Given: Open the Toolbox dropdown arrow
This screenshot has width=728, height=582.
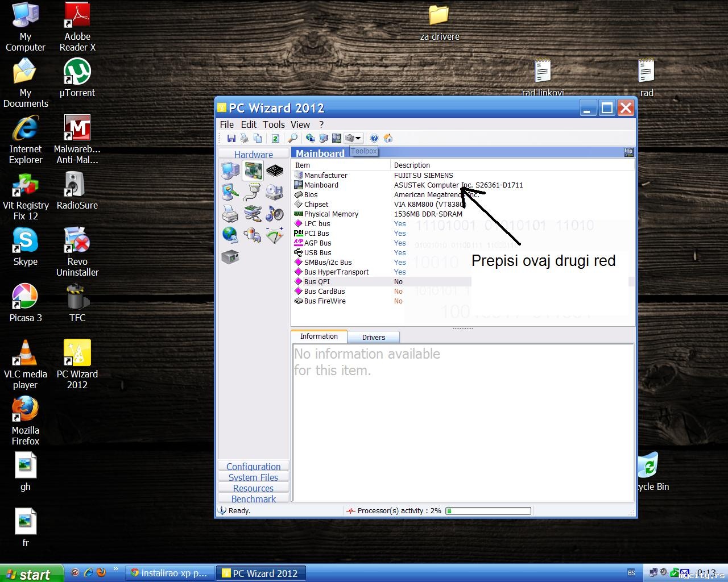Looking at the screenshot, I should click(x=358, y=138).
